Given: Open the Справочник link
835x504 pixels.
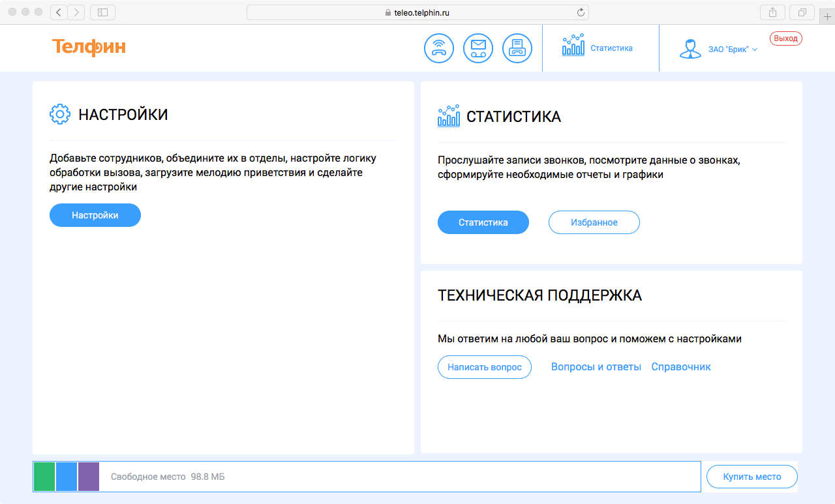Looking at the screenshot, I should (x=681, y=366).
